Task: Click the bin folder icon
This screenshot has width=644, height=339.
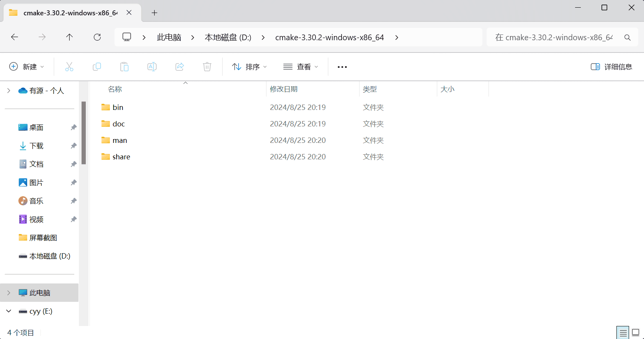Action: [x=106, y=107]
